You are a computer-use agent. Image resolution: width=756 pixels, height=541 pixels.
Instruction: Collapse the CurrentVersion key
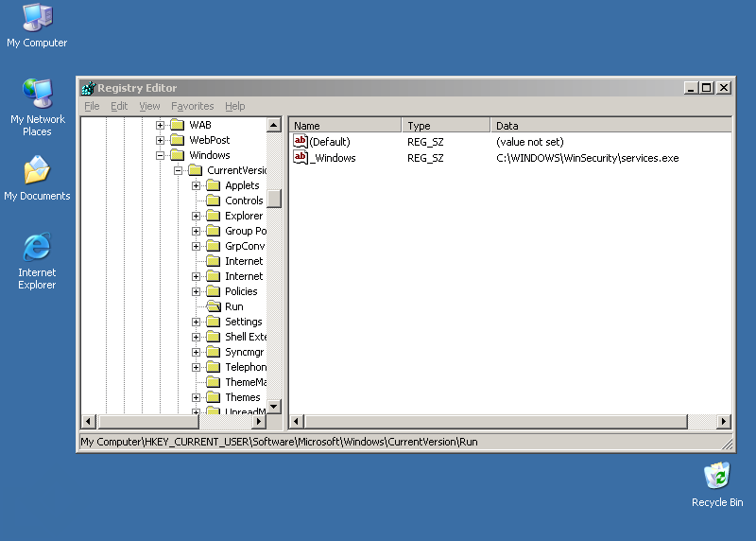coord(178,171)
